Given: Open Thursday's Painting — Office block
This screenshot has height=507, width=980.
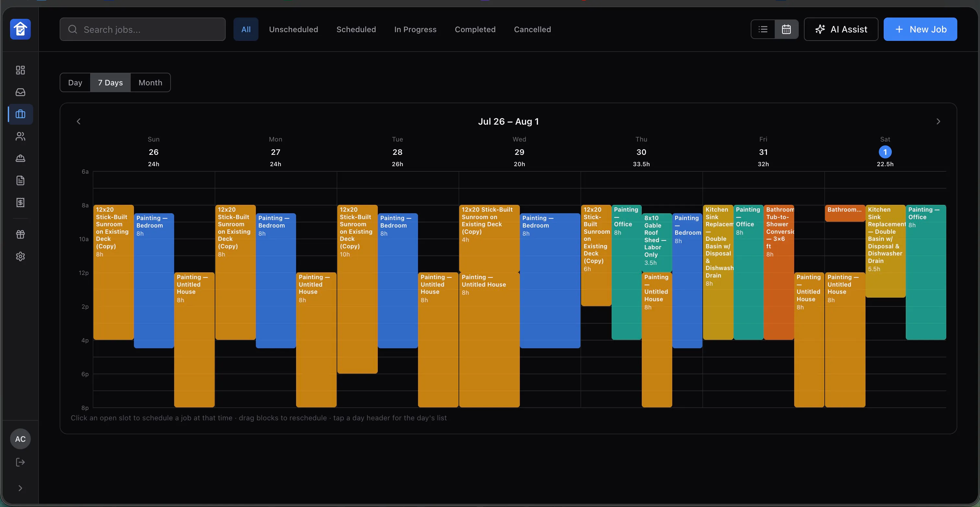Looking at the screenshot, I should (626, 272).
